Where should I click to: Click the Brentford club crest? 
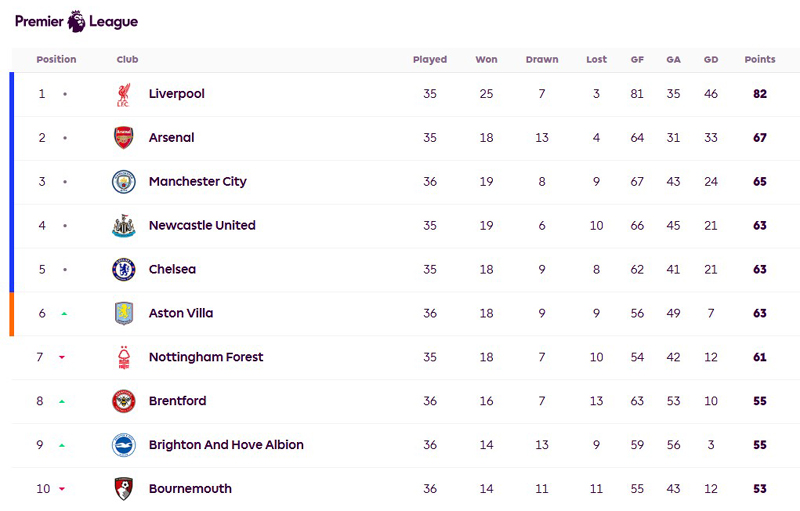tap(123, 401)
